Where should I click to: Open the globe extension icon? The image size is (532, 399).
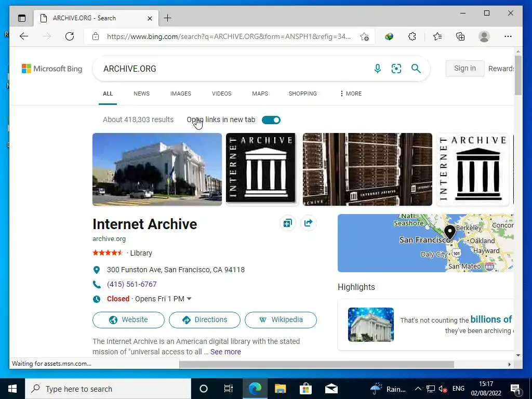(389, 36)
